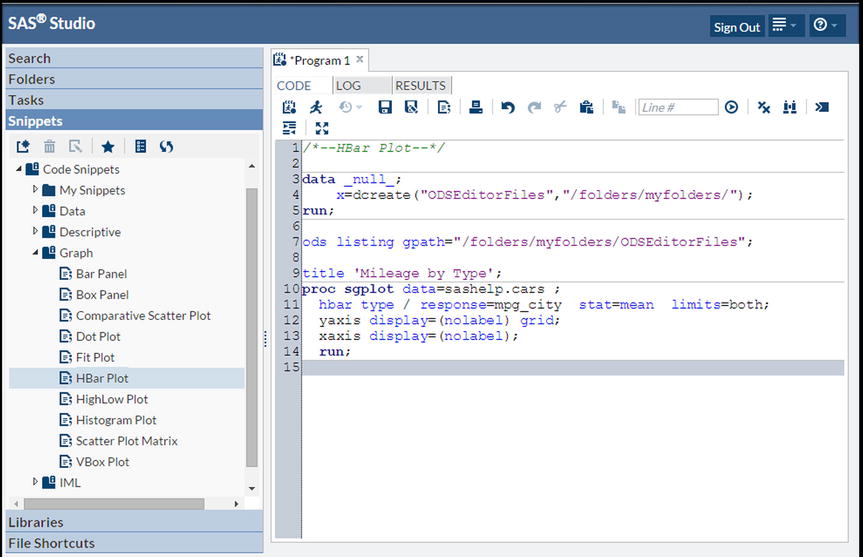Collapse the Graph snippets node
The image size is (863, 557).
[x=35, y=253]
